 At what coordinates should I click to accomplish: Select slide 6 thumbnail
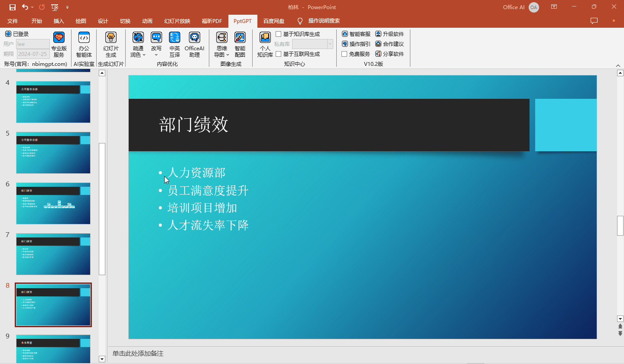[x=53, y=203]
